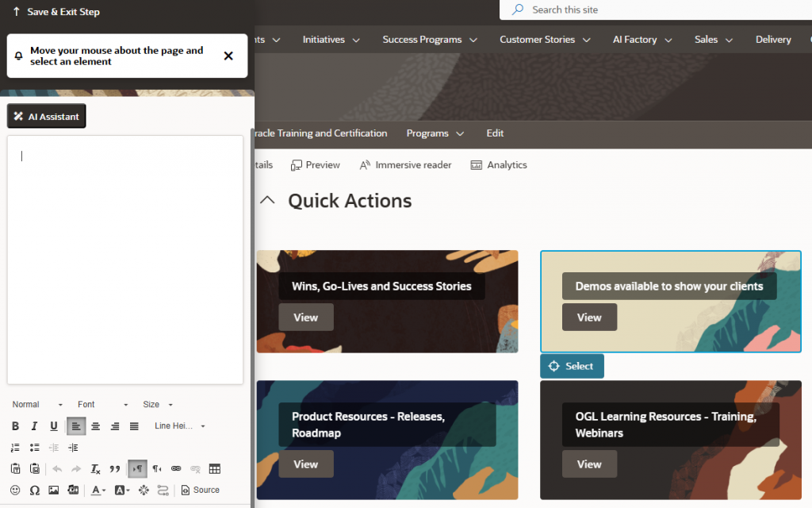Toggle bold formatting in the editor
Image resolution: width=812 pixels, height=508 pixels.
pyautogui.click(x=15, y=426)
